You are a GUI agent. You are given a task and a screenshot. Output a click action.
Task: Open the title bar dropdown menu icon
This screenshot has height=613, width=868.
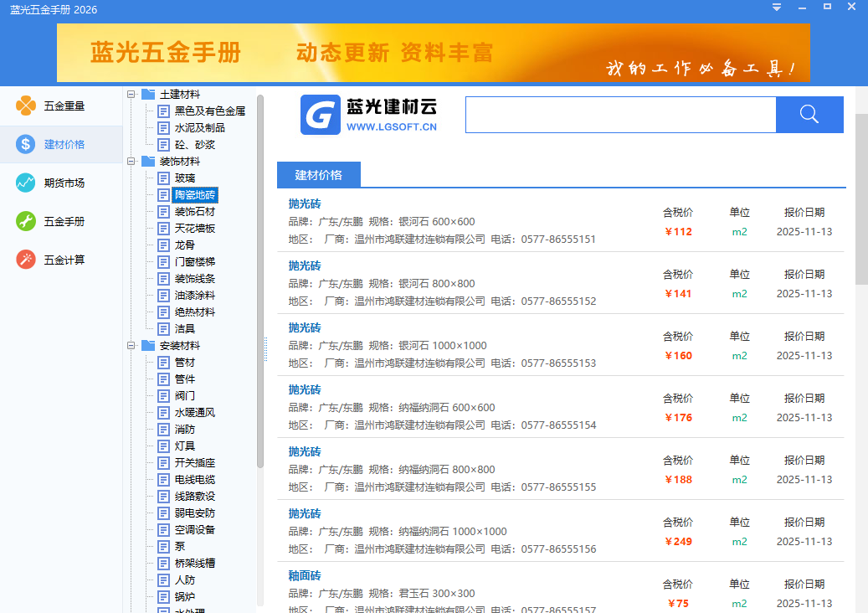click(777, 8)
